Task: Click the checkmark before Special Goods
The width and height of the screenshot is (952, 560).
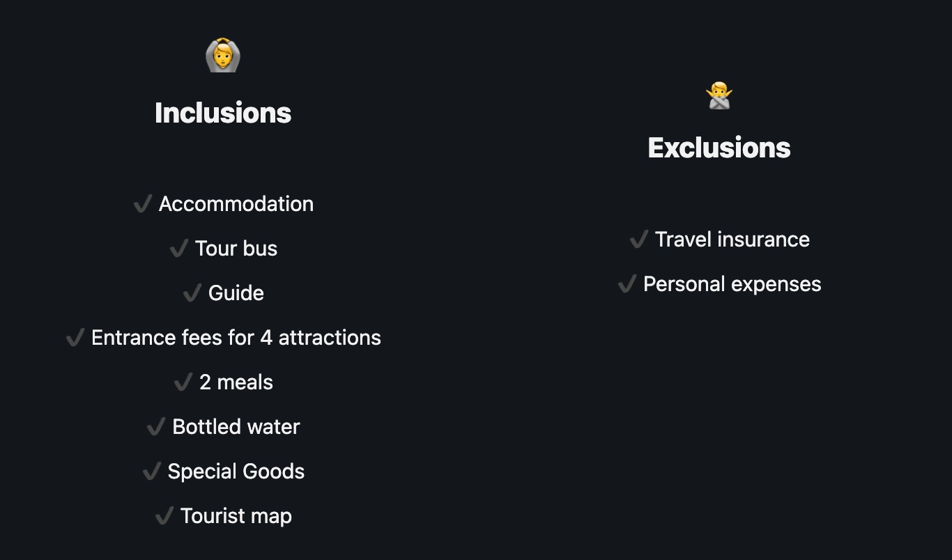Action: 152,472
